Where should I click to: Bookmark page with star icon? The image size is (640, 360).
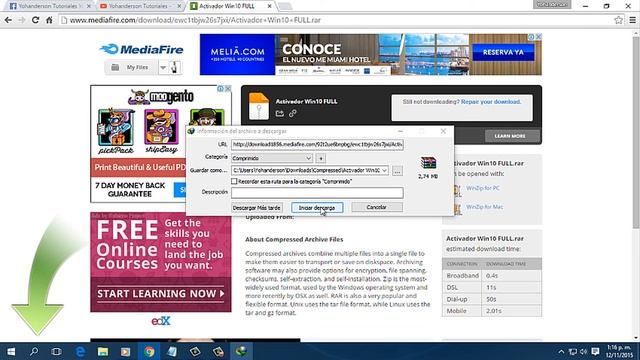coord(618,20)
